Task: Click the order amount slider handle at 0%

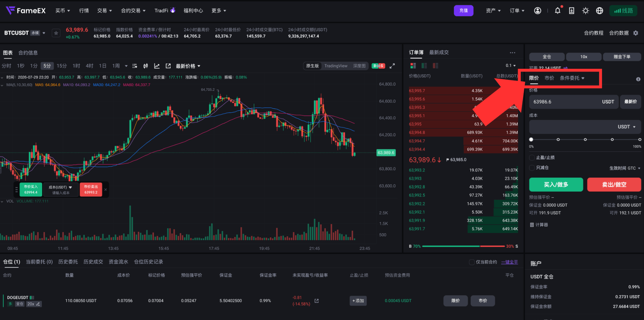Action: 531,139
